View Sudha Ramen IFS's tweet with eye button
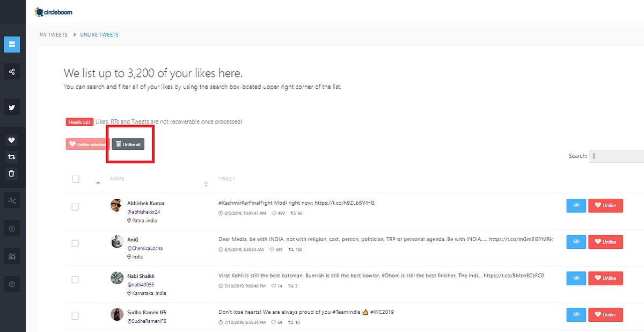Viewport: 644px width, 332px height. coord(576,314)
